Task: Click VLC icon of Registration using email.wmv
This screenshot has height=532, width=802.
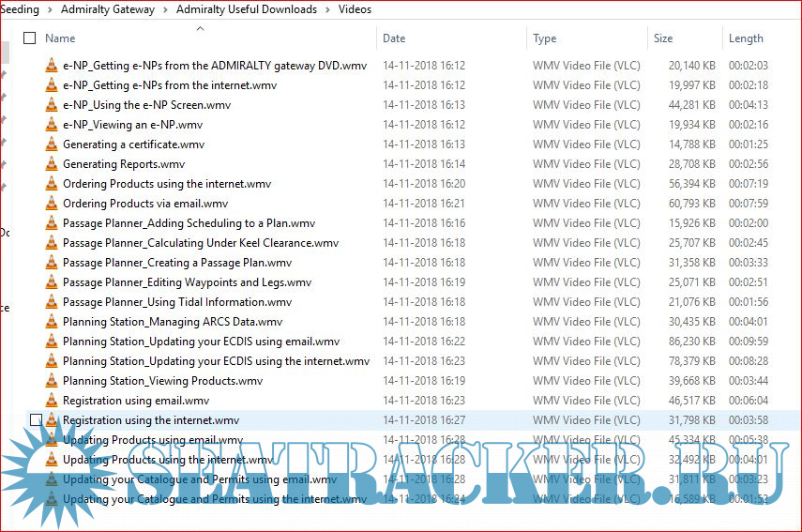Action: click(x=52, y=401)
